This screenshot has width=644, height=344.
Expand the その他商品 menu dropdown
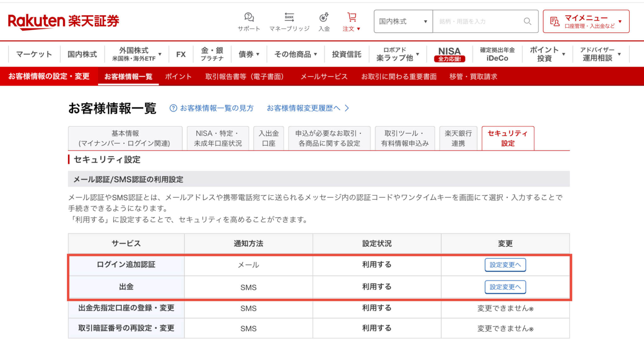pos(295,54)
